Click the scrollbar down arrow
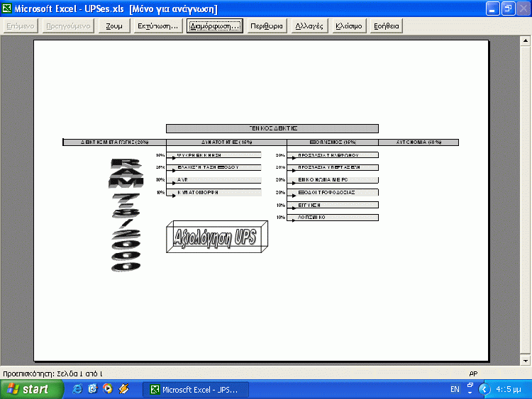The height and width of the screenshot is (399, 532). tap(525, 360)
